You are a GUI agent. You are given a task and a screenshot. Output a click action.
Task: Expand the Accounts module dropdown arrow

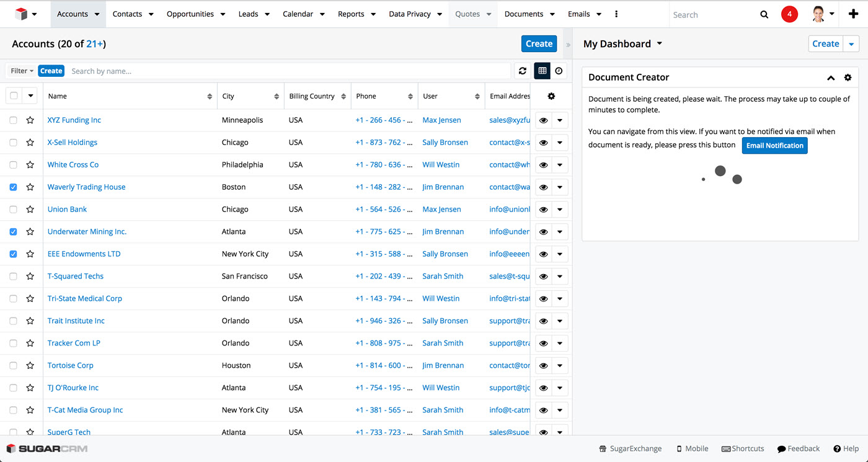[x=97, y=14]
